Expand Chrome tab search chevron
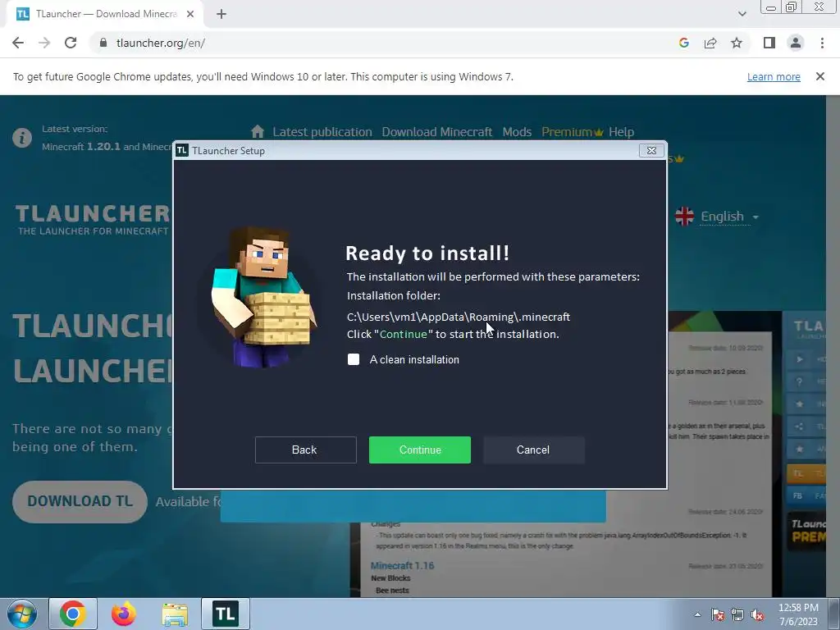The width and height of the screenshot is (840, 630). 742,14
